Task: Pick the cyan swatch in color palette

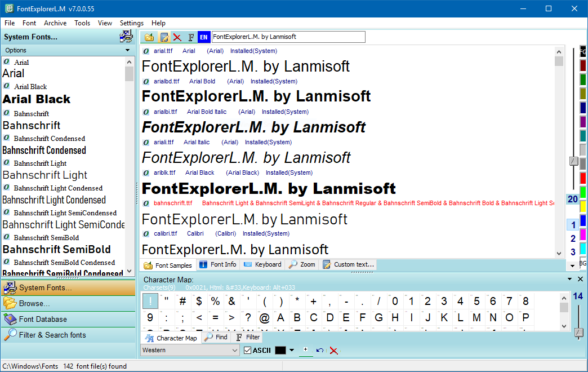Action: pyautogui.click(x=583, y=249)
